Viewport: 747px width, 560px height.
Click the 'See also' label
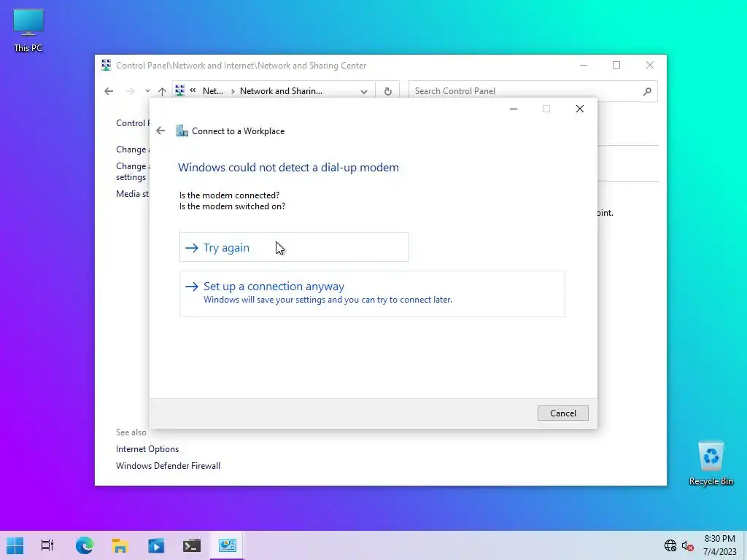click(x=131, y=432)
